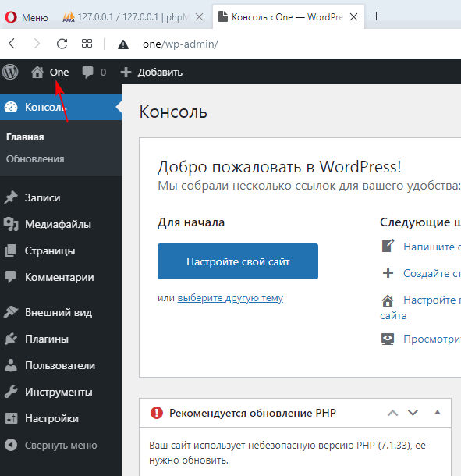Collapse the PHP update panel triangle
The width and height of the screenshot is (461, 476).
tap(438, 412)
